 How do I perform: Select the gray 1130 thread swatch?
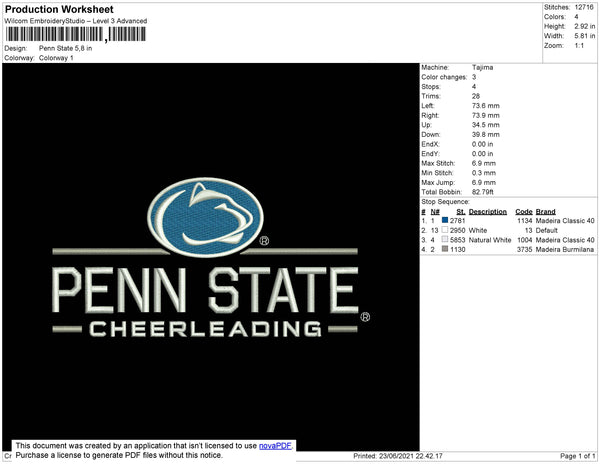(x=445, y=249)
